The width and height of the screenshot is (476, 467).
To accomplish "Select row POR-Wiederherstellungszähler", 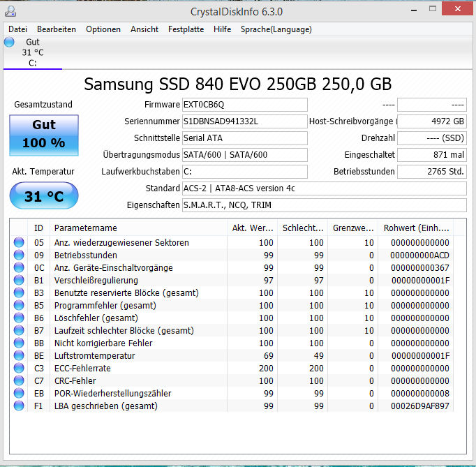I will tap(232, 393).
